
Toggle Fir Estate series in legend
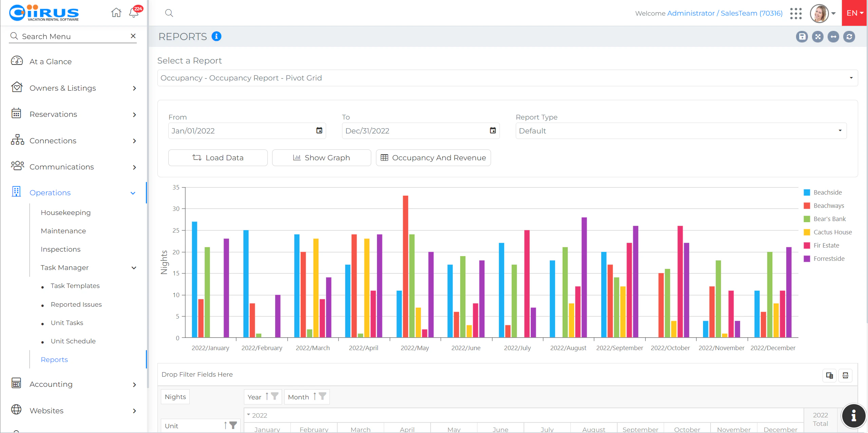tap(826, 246)
